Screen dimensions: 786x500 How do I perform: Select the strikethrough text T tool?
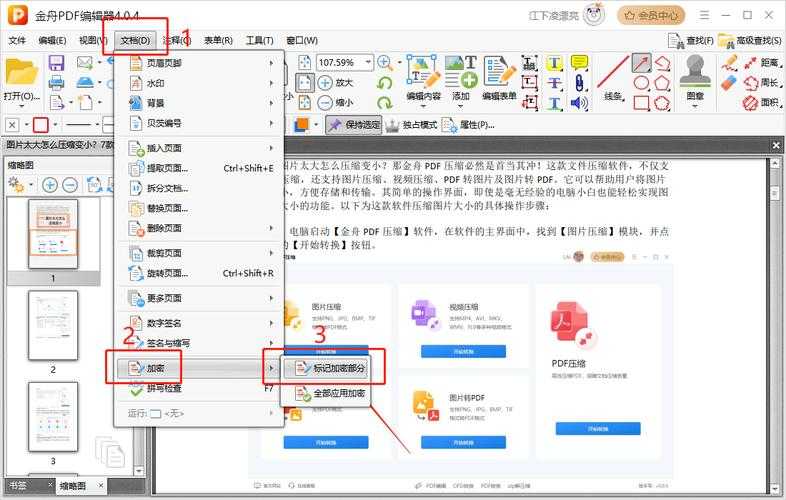coord(554,83)
